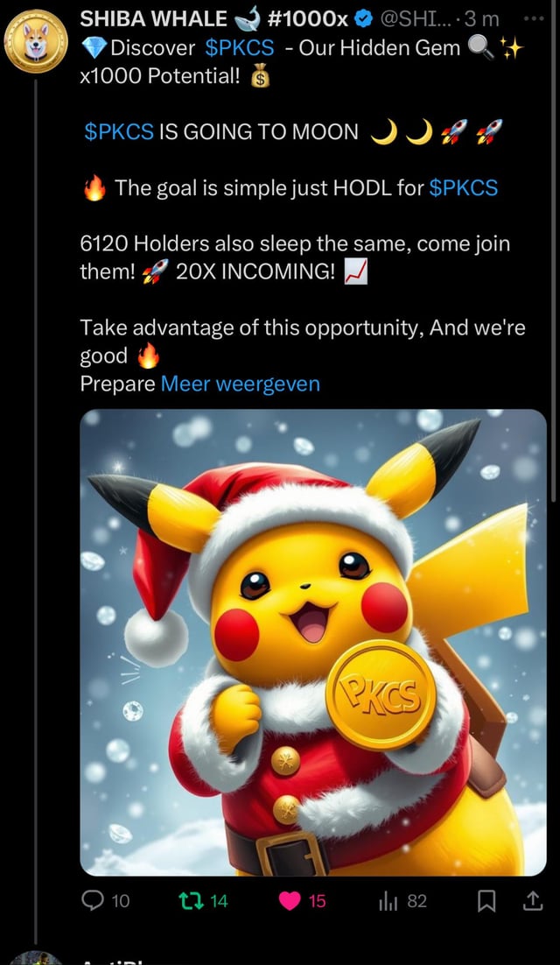
Task: Click the tweet text about 6120 Holders
Action: coord(295,257)
